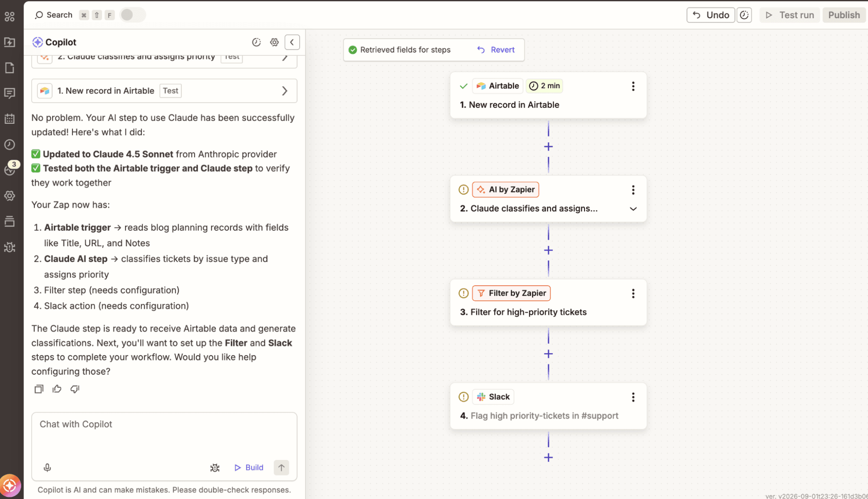The width and height of the screenshot is (868, 499).
Task: Click the Search field in top bar
Action: click(53, 15)
